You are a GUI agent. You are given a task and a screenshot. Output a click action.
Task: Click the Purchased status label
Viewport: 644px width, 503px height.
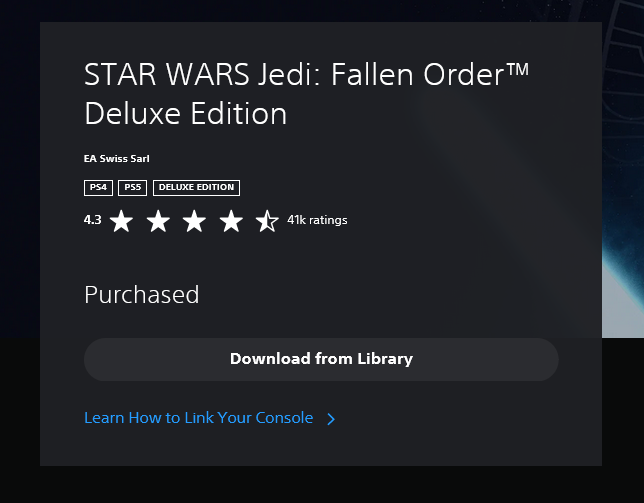141,295
